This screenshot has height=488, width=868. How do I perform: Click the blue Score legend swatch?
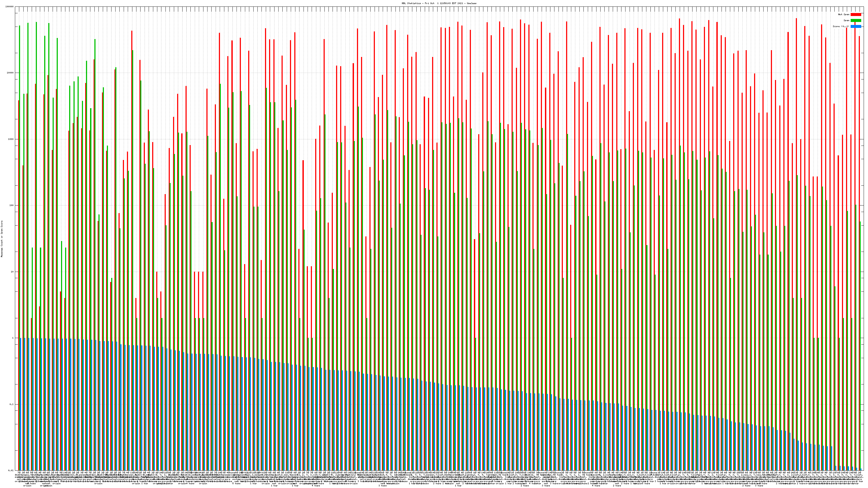(x=856, y=26)
